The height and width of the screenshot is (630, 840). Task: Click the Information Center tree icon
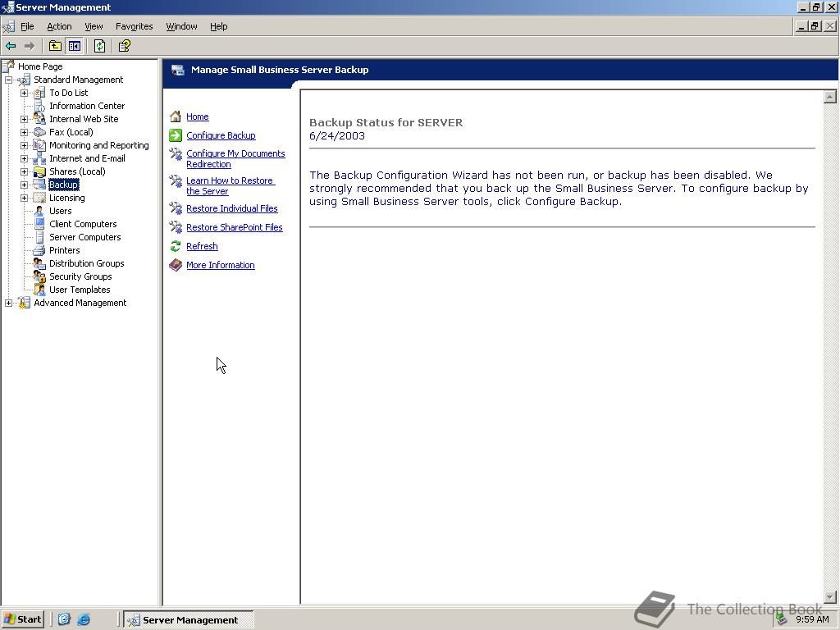click(x=39, y=106)
